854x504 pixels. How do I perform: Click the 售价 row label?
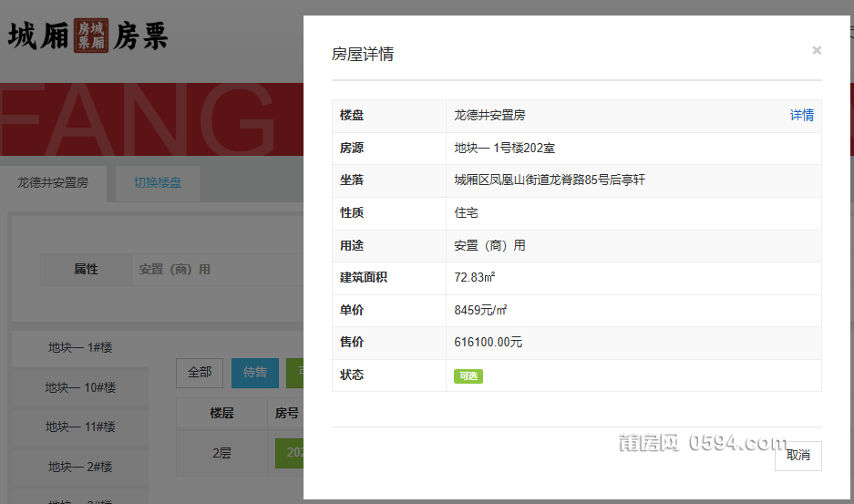tap(351, 342)
